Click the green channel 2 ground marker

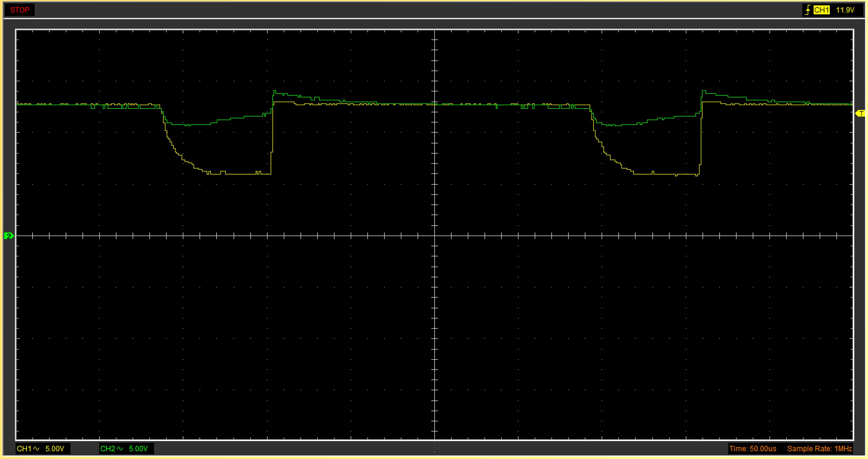coord(8,236)
